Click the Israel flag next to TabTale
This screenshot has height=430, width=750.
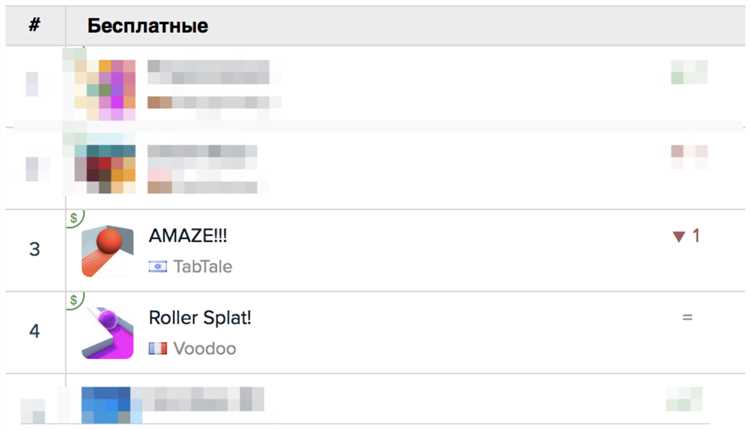[x=158, y=266]
